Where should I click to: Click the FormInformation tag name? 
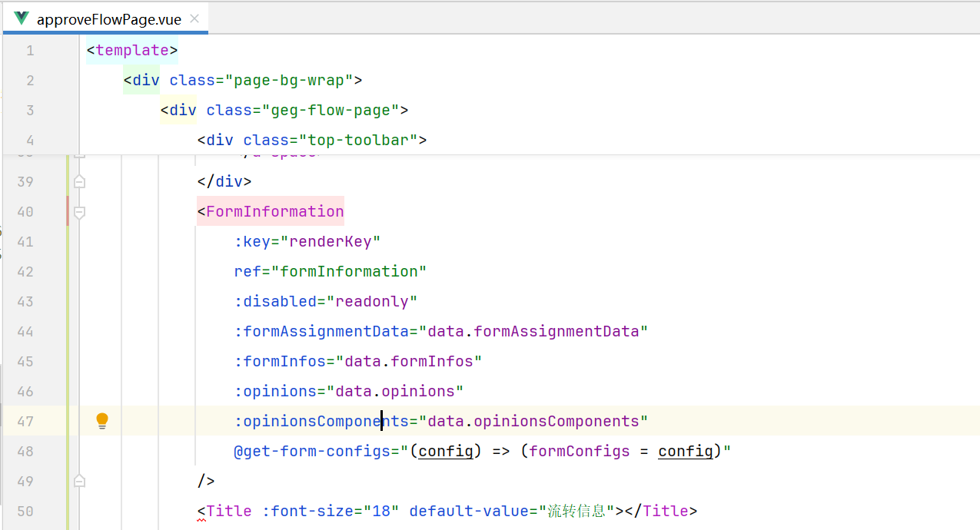[x=274, y=211]
